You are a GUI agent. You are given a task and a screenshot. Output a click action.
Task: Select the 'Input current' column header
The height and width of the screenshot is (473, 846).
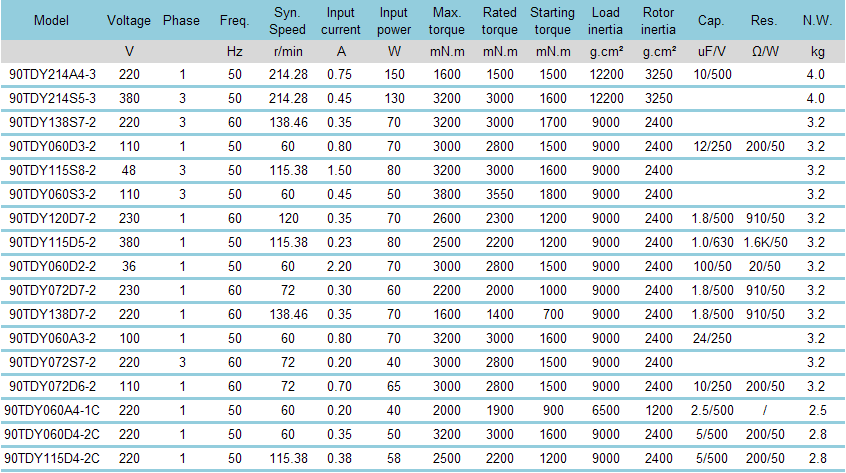click(x=340, y=21)
